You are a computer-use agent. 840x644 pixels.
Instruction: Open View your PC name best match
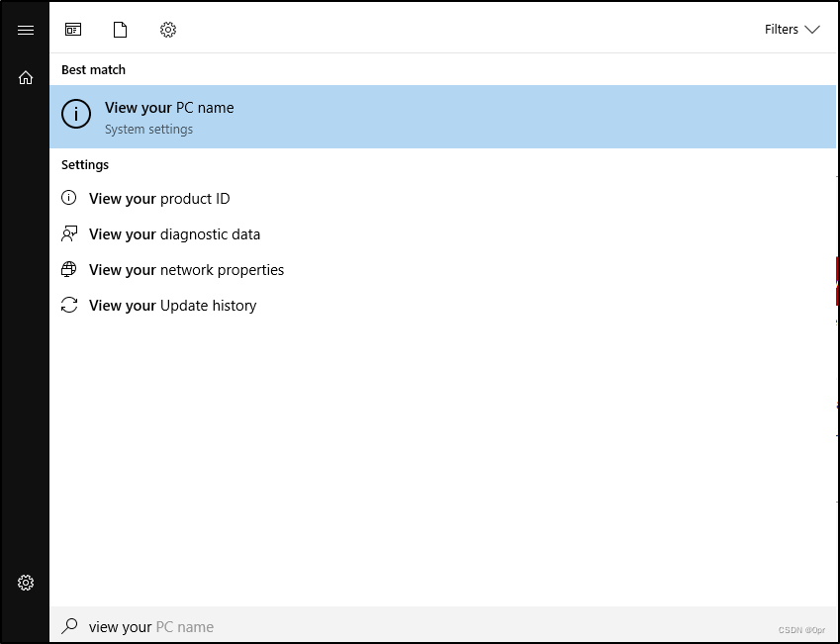tap(443, 117)
